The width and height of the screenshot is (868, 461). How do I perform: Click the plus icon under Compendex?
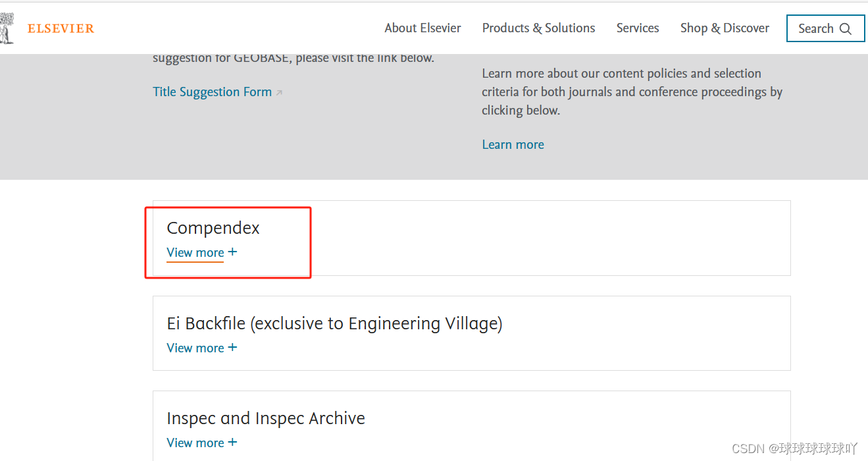tap(232, 252)
